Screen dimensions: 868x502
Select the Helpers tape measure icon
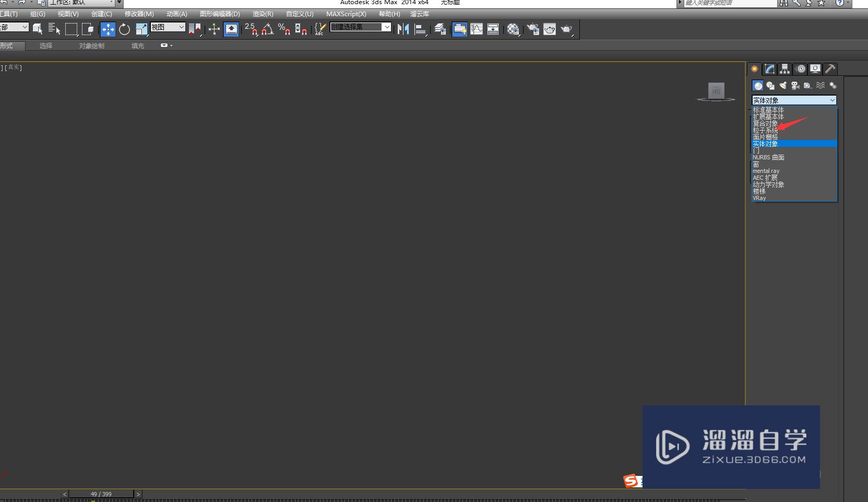pyautogui.click(x=808, y=86)
